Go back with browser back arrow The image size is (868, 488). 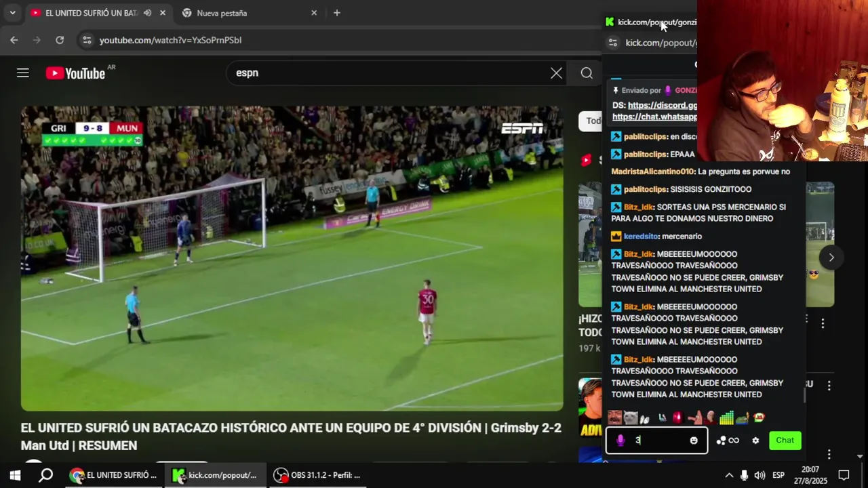pyautogui.click(x=14, y=40)
